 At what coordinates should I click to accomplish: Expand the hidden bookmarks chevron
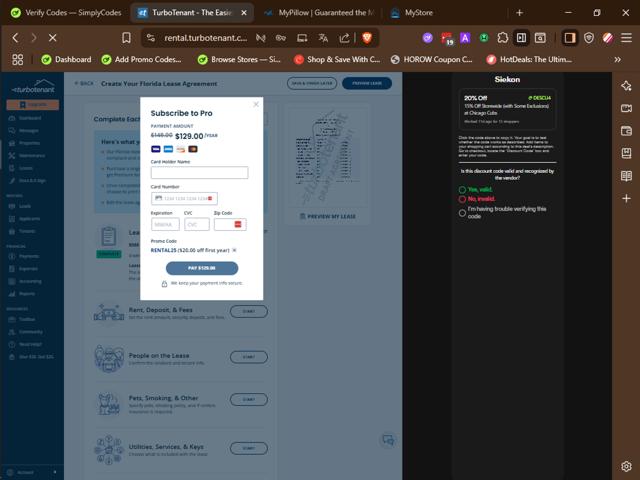point(617,60)
